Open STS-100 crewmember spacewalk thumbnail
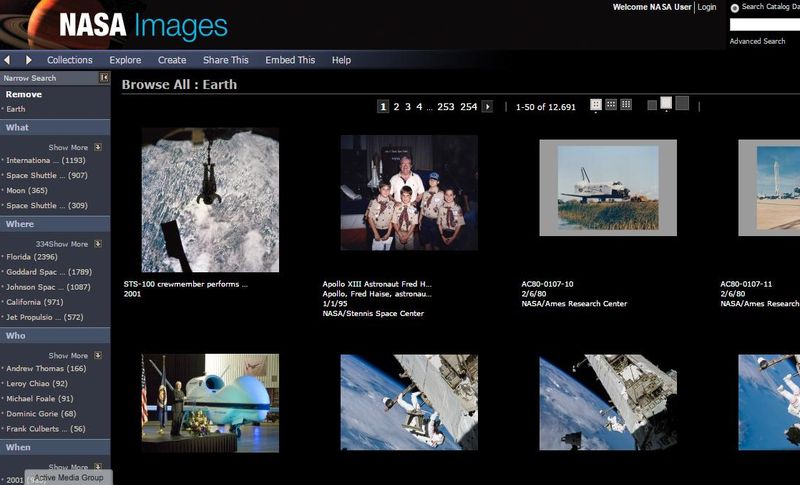800x485 pixels. 210,200
